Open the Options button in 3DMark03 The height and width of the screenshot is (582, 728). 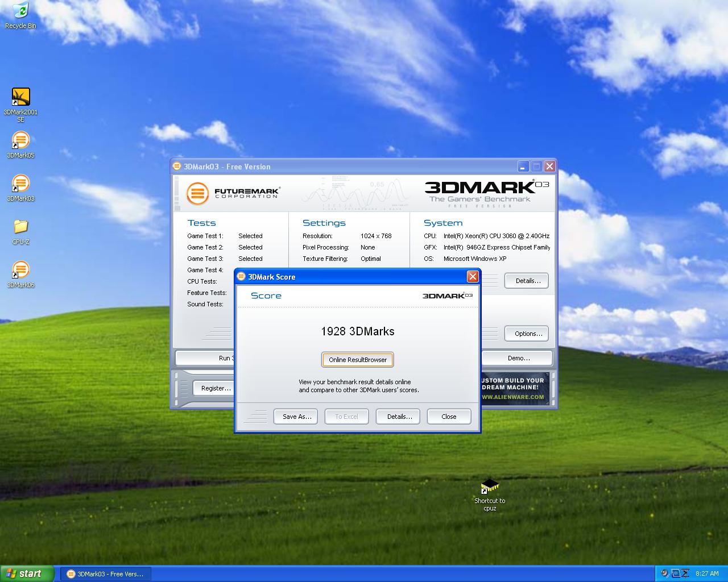528,334
